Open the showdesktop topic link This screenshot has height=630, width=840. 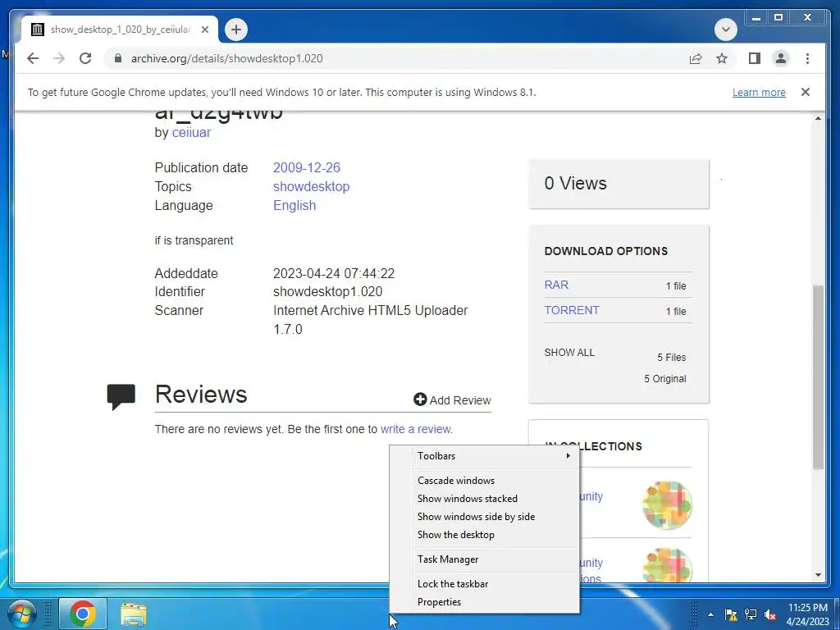311,186
